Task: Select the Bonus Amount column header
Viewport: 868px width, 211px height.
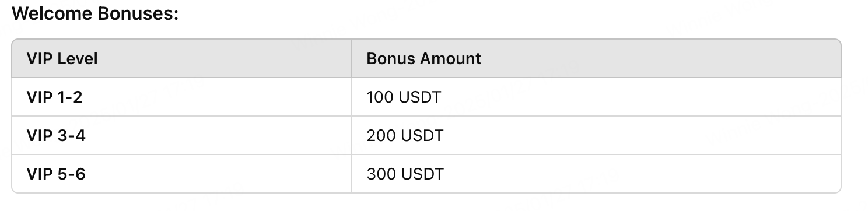Action: [x=596, y=58]
